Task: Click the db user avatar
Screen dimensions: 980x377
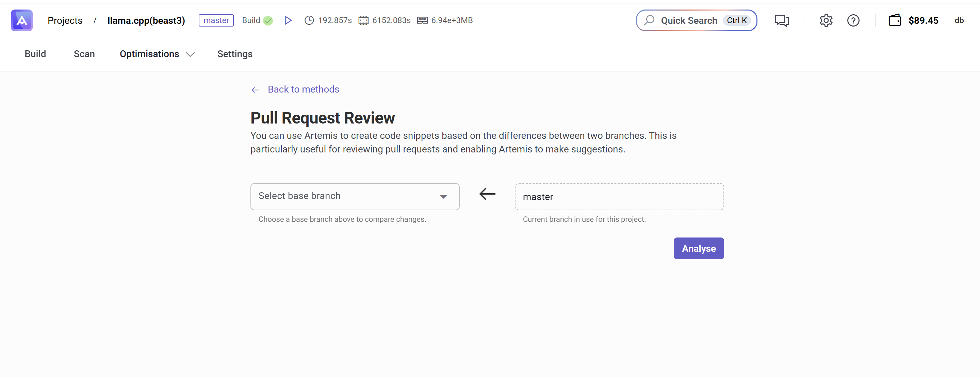Action: coord(959,20)
